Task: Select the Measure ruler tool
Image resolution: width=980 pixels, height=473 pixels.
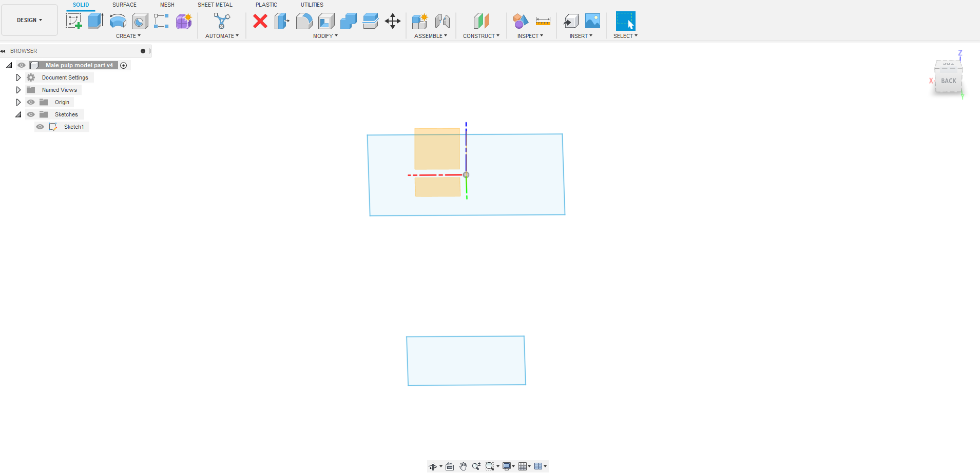Action: pos(543,21)
